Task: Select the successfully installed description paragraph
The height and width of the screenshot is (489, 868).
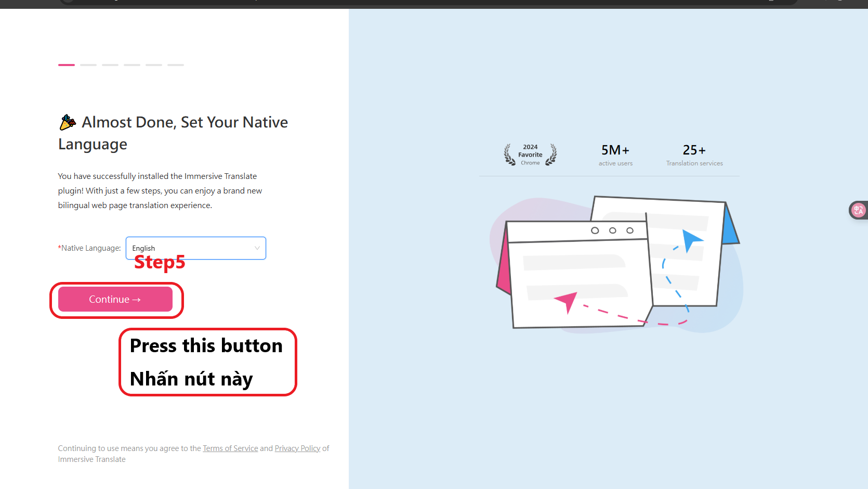Action: (160, 191)
